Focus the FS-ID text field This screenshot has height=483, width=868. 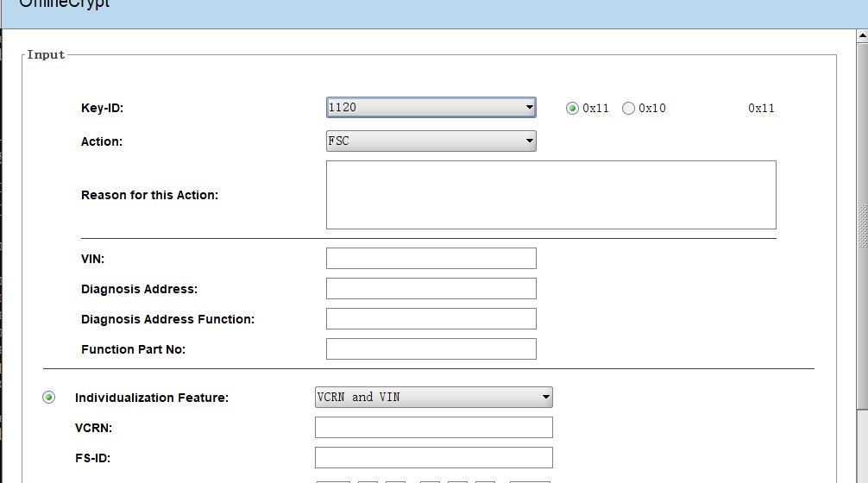(433, 458)
